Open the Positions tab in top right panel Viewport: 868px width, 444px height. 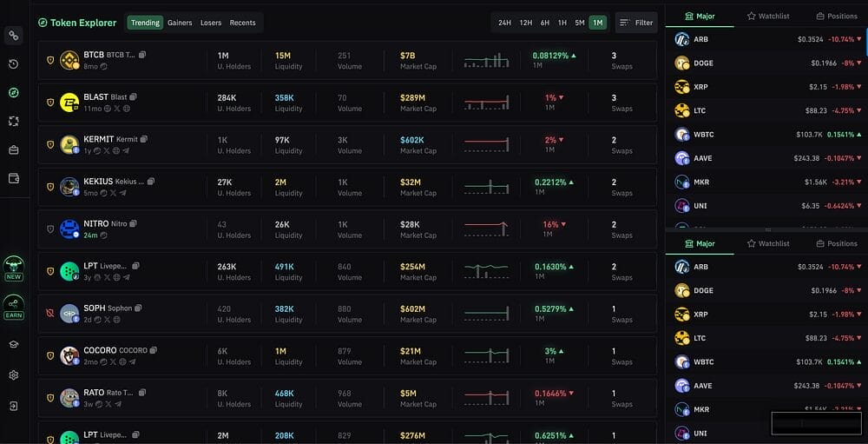click(x=837, y=16)
